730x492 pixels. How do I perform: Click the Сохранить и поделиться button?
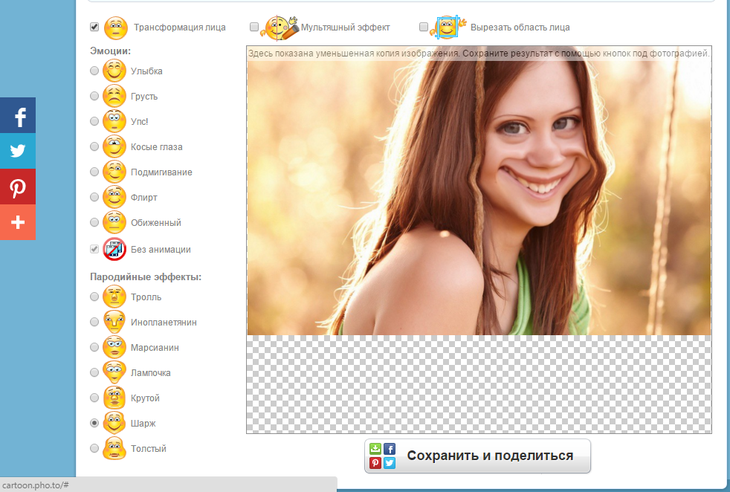tap(478, 456)
